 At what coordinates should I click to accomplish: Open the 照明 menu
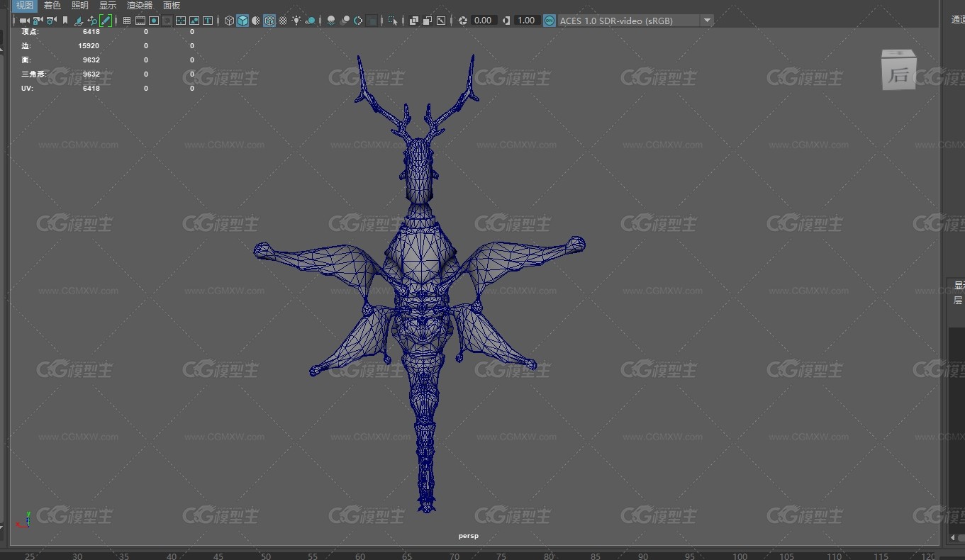pos(80,6)
